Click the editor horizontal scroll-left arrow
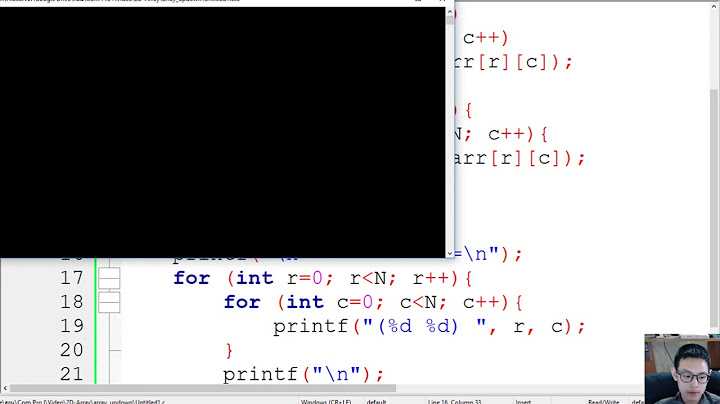 (x=5, y=388)
